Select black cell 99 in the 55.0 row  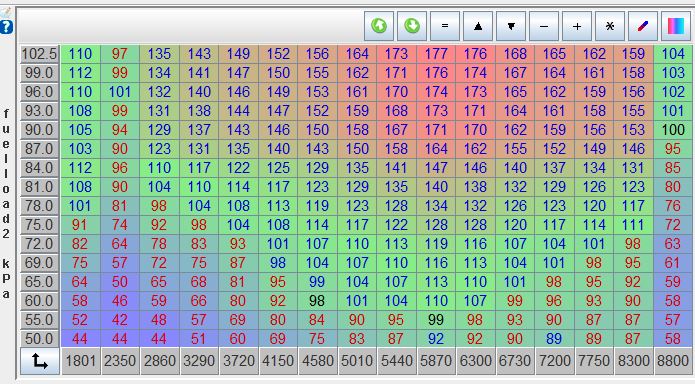click(436, 320)
